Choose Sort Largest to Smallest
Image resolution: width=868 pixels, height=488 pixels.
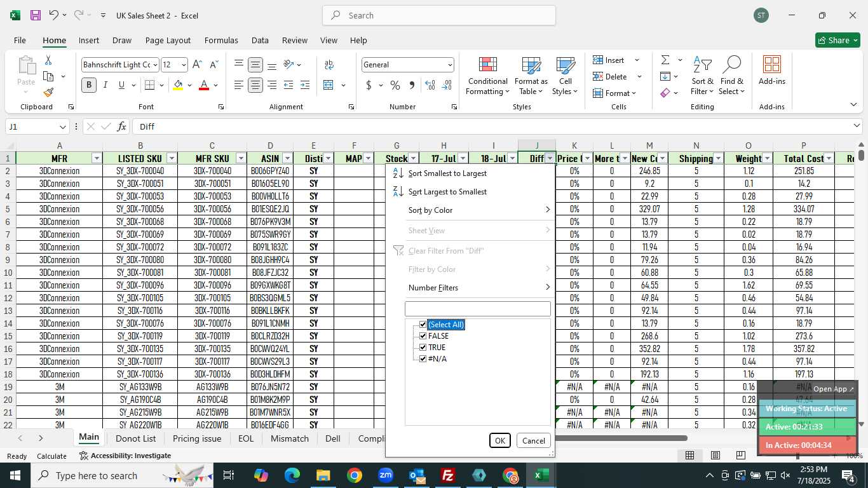470,192
